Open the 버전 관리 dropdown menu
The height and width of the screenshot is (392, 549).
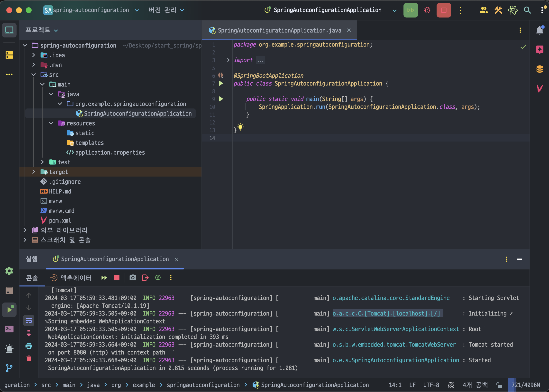click(x=166, y=10)
